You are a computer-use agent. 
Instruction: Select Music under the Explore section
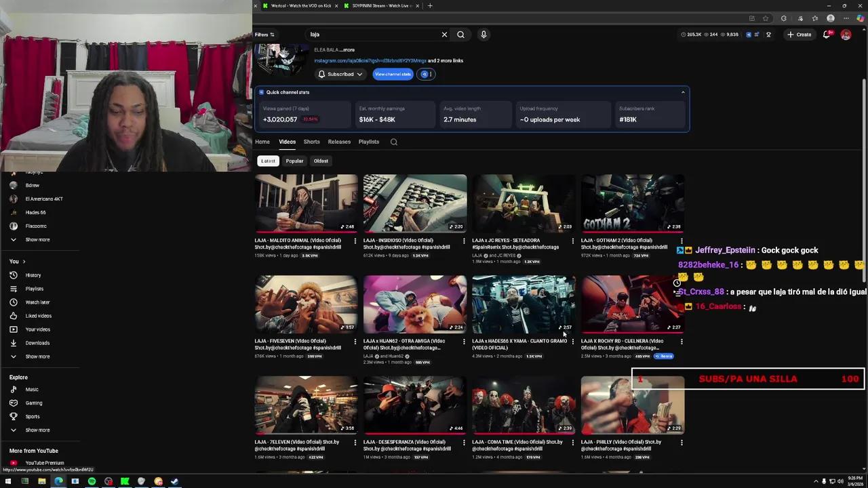(31, 389)
